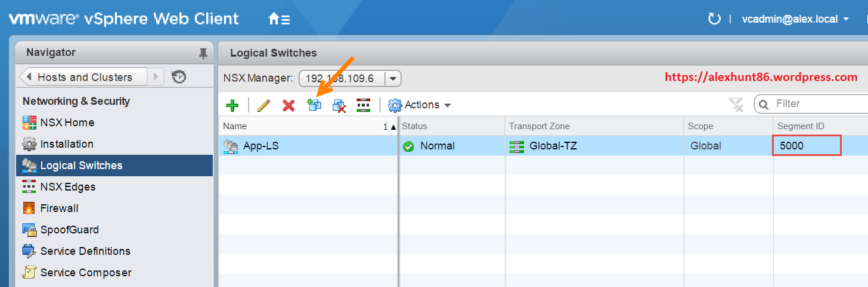Click the Installation gear icon
This screenshot has height=287, width=868.
click(x=29, y=144)
